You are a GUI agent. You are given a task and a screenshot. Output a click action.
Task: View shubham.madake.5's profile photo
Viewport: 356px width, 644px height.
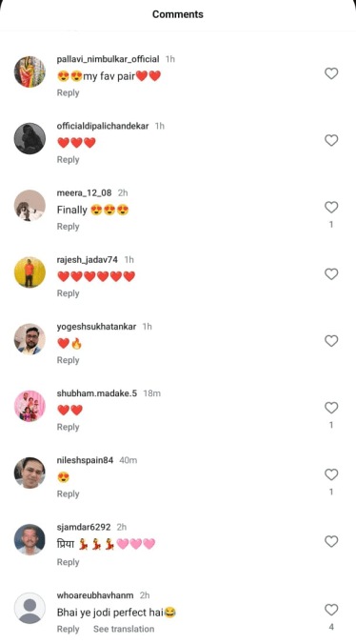[30, 406]
